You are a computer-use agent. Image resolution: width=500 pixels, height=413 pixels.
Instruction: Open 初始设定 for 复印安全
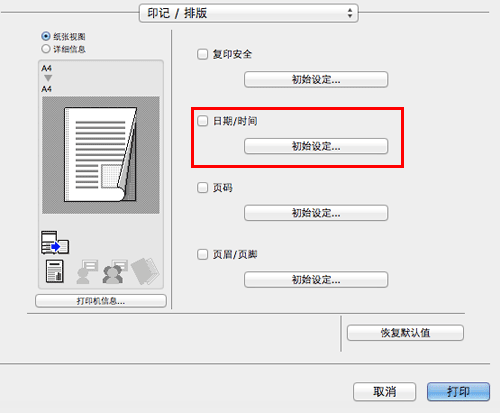coord(316,79)
